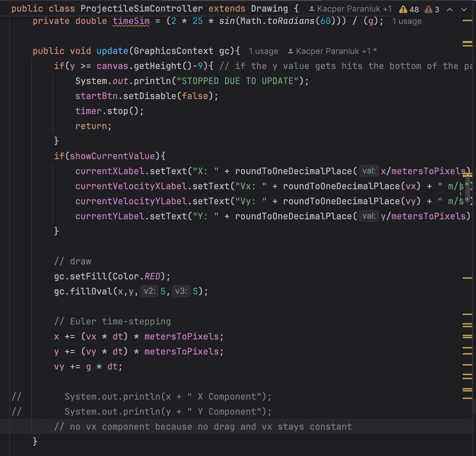Click the 'STOPPED DUE TO UPDATE' string literal

point(238,81)
